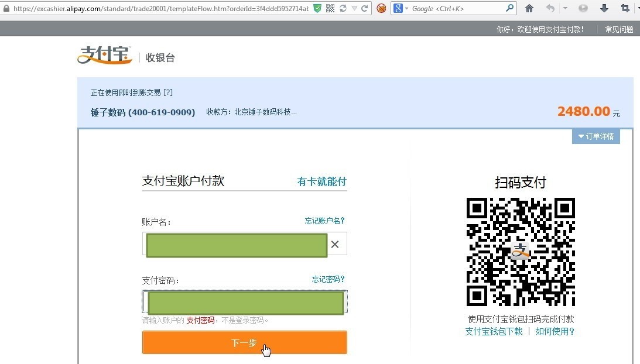
Task: Click the 锤子数码 (400-619-0909) merchant name
Action: pos(143,112)
